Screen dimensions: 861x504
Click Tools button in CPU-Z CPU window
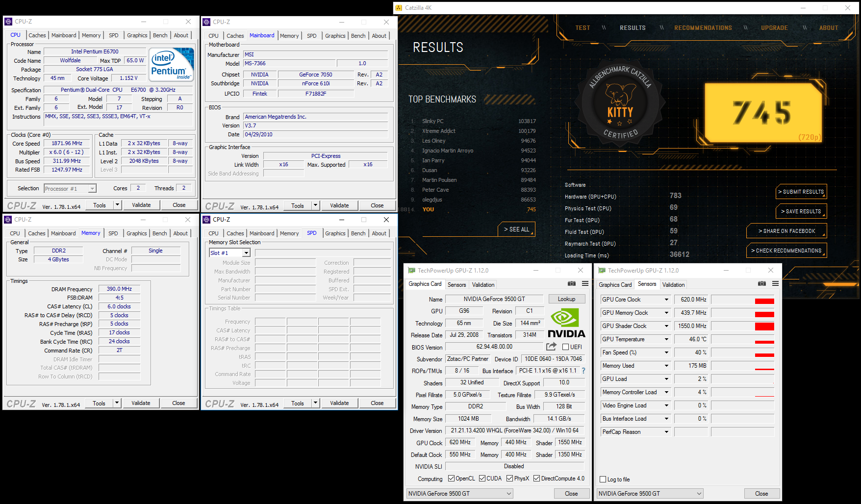100,205
